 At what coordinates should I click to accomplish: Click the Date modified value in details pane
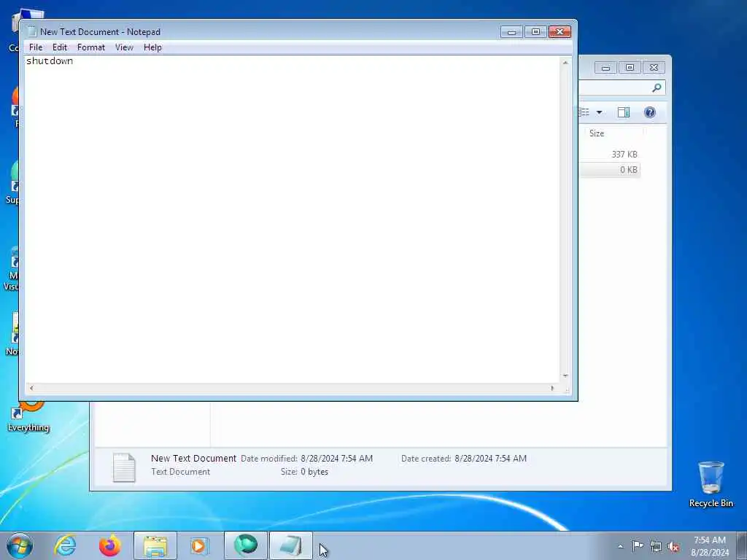[337, 459]
